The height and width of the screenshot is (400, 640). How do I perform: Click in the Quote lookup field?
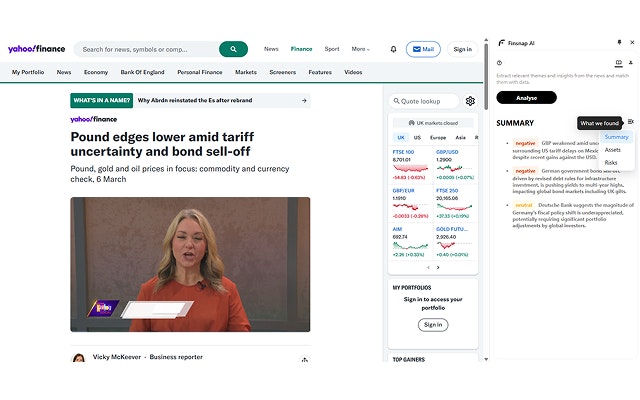point(424,101)
